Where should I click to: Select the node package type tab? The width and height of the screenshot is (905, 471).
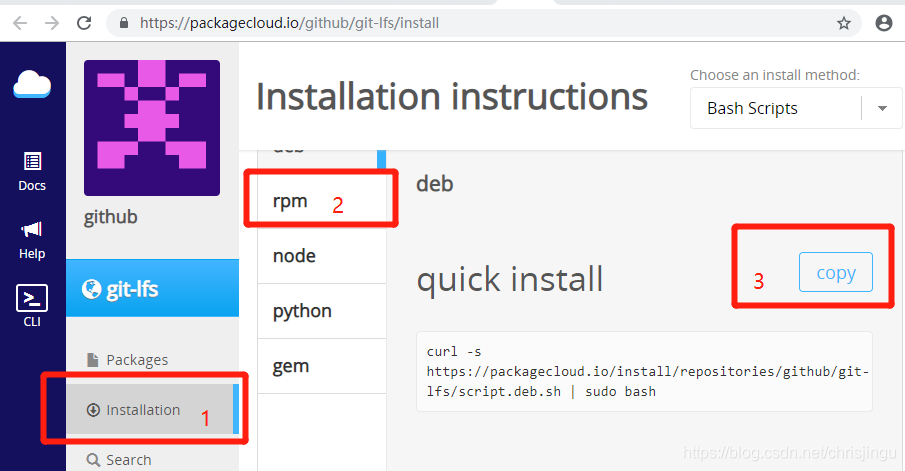click(x=322, y=256)
